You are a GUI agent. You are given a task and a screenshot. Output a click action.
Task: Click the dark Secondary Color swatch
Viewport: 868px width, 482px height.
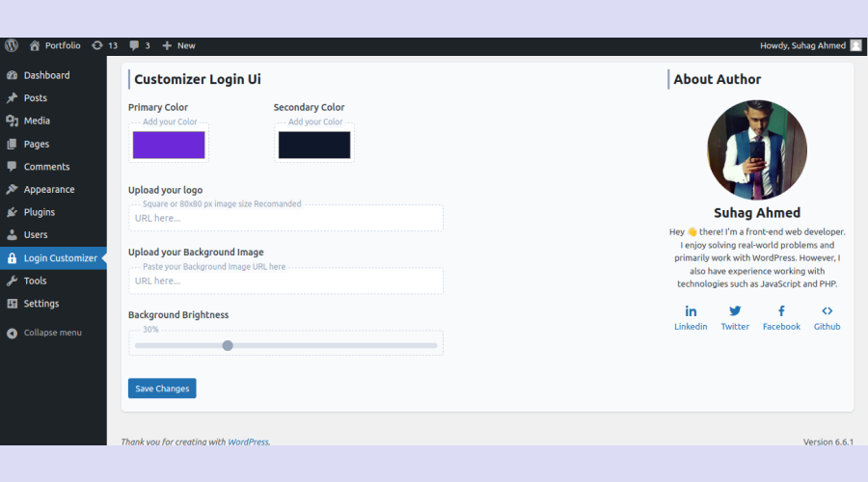[313, 145]
